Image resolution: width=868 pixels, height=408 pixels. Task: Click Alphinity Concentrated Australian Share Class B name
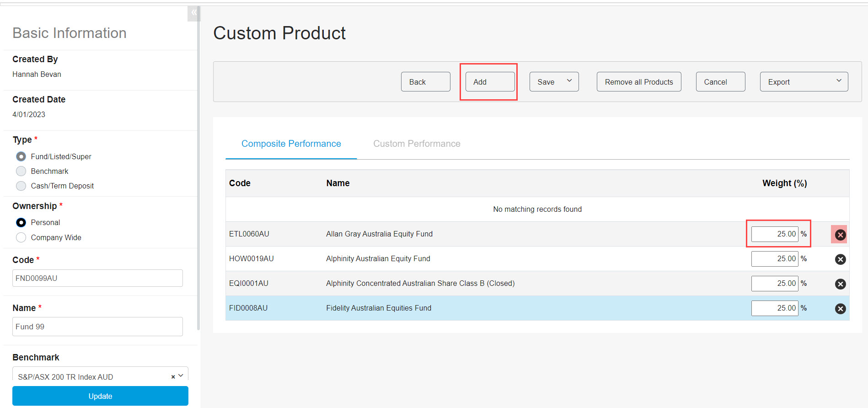[420, 283]
